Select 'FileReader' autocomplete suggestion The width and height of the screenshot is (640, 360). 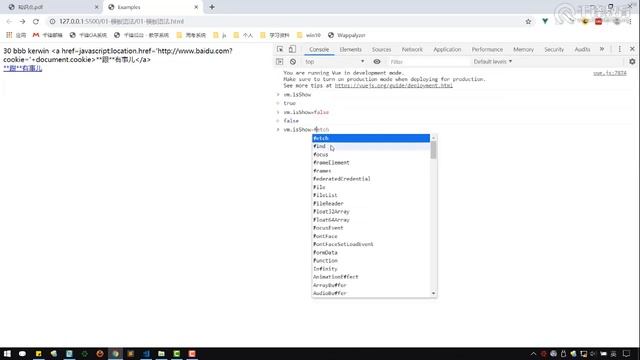pyautogui.click(x=371, y=203)
